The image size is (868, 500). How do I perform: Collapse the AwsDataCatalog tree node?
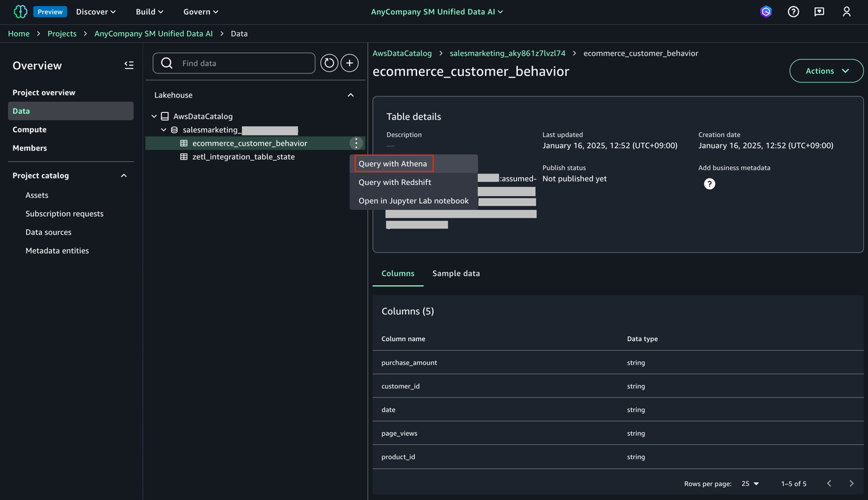point(154,116)
